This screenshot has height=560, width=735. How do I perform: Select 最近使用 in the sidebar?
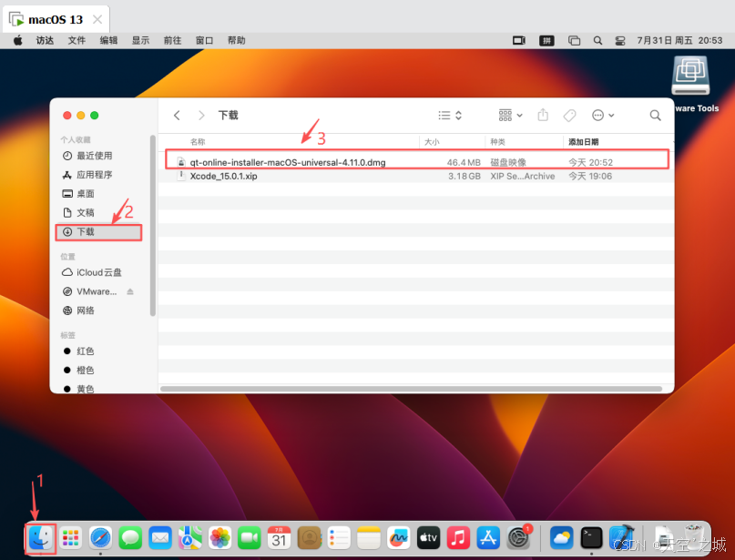95,156
